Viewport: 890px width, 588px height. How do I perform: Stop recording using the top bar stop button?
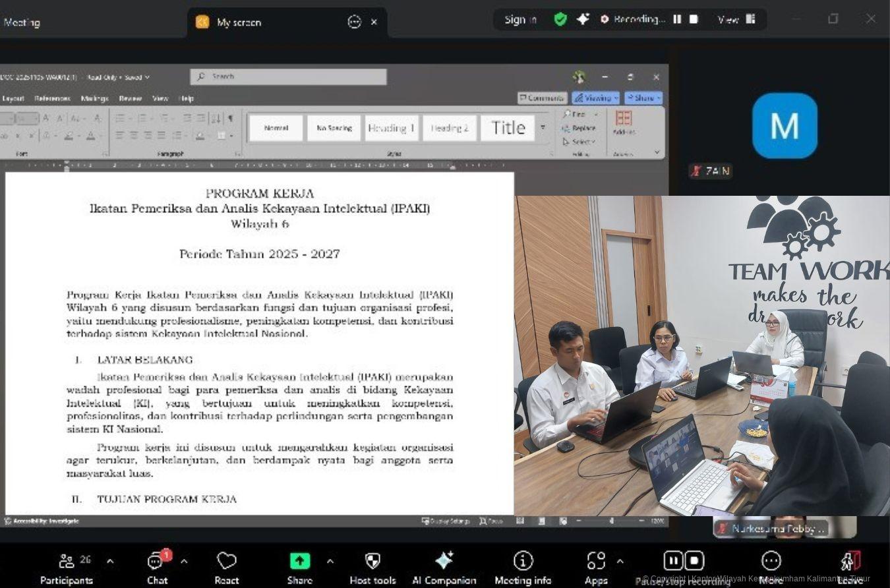(x=694, y=20)
